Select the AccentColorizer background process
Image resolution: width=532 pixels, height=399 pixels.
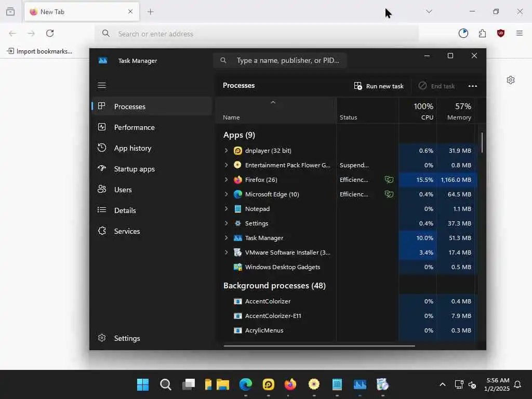[x=346, y=301]
